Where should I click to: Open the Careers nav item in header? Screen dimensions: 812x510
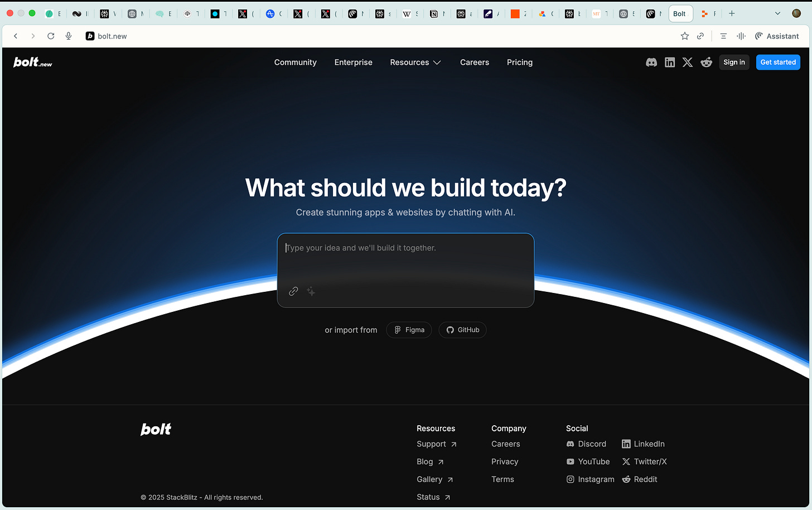[475, 62]
